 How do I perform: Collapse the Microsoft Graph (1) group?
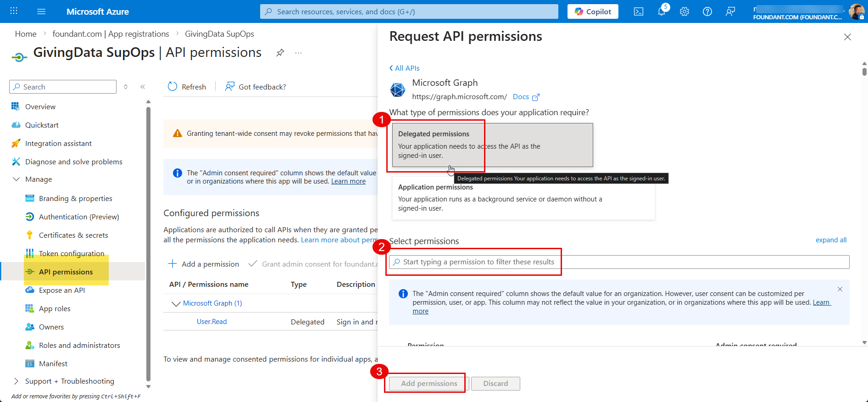(x=176, y=303)
